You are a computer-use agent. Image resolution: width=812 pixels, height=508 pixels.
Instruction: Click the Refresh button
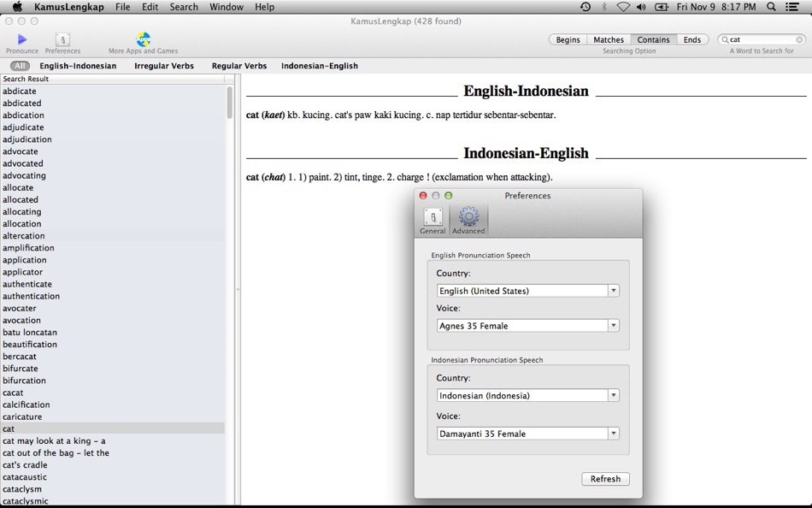click(605, 479)
